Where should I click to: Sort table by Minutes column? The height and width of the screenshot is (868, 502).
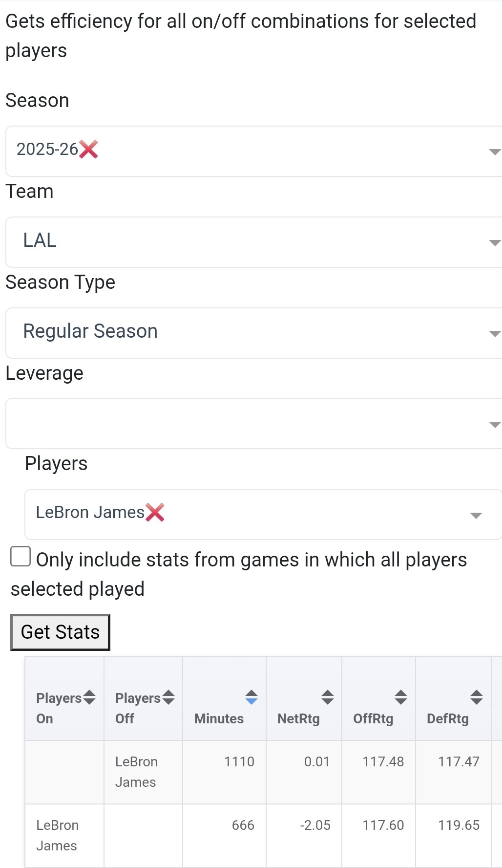point(251,697)
